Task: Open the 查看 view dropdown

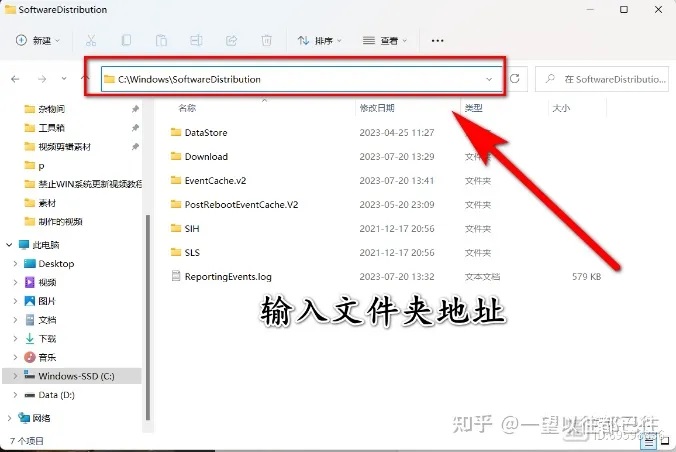Action: [x=385, y=41]
